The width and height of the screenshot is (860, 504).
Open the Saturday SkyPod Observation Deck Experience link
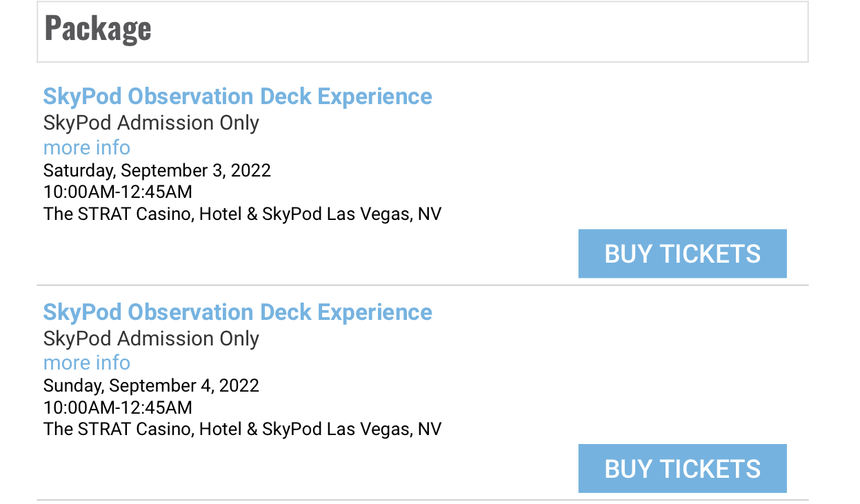tap(237, 97)
